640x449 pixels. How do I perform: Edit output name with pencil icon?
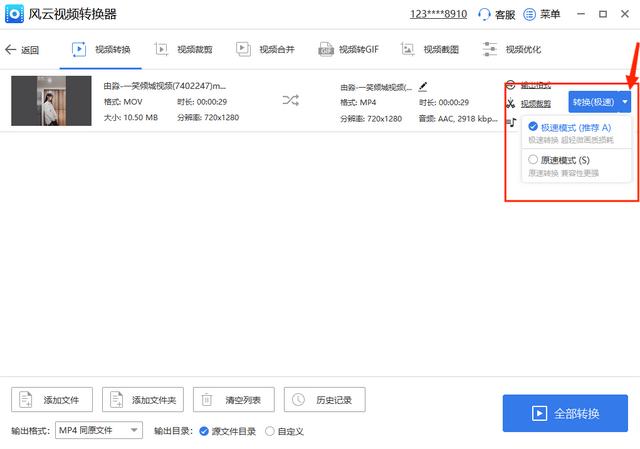tap(423, 87)
